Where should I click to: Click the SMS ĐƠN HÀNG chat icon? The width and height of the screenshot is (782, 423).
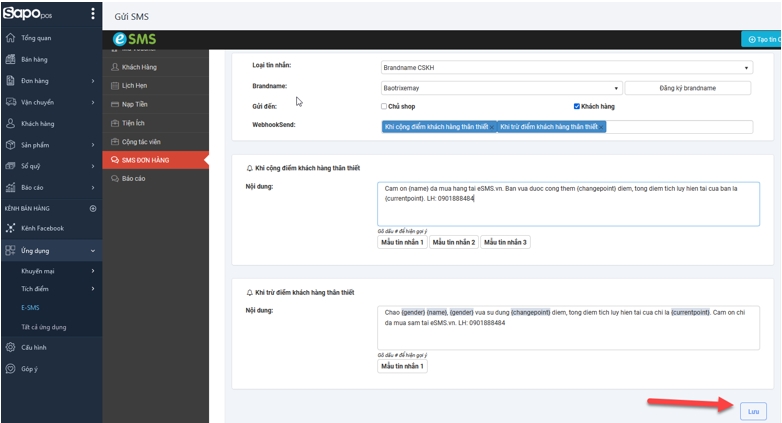pyautogui.click(x=115, y=160)
